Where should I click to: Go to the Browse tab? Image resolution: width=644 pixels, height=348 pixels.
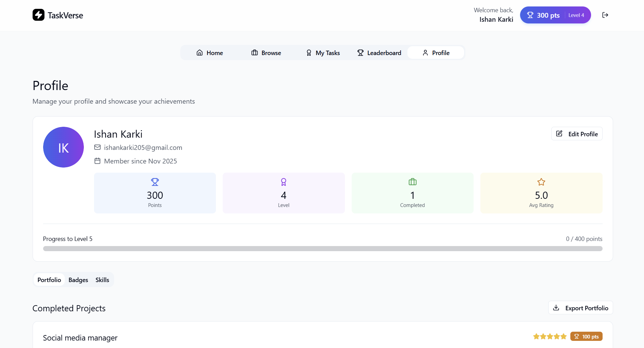tap(266, 53)
